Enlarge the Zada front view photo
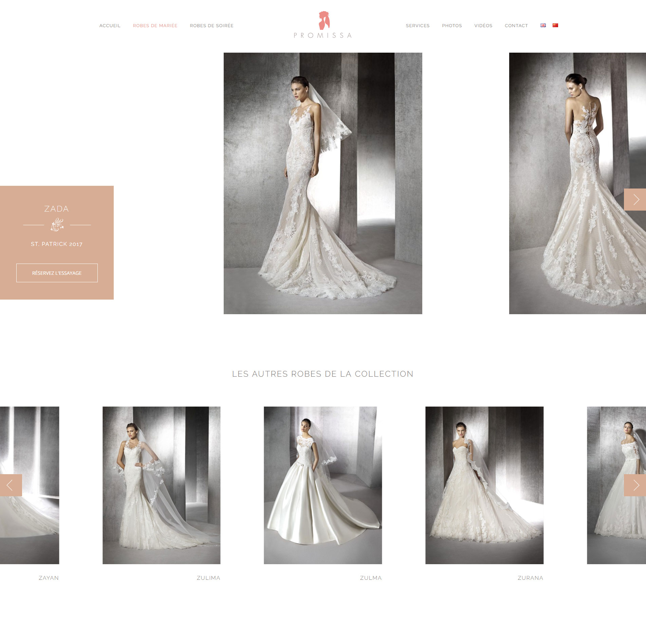The height and width of the screenshot is (644, 646). point(323,183)
